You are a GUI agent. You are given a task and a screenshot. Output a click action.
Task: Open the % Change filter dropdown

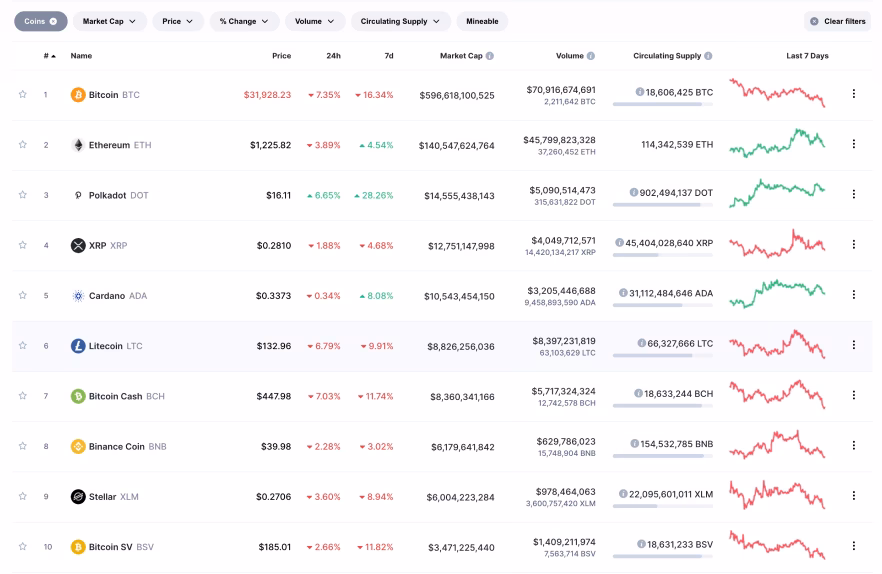(244, 21)
